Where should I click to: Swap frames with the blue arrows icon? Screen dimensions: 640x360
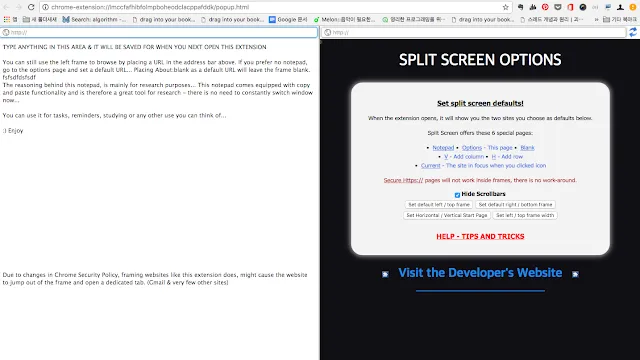pyautogui.click(x=633, y=32)
